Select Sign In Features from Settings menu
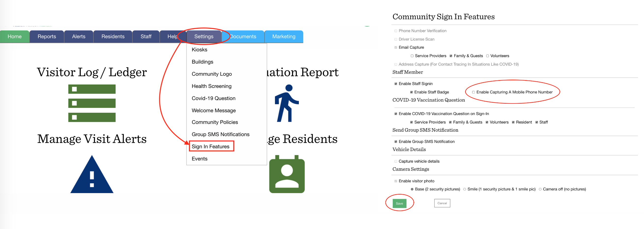This screenshot has height=229, width=644. (x=210, y=146)
